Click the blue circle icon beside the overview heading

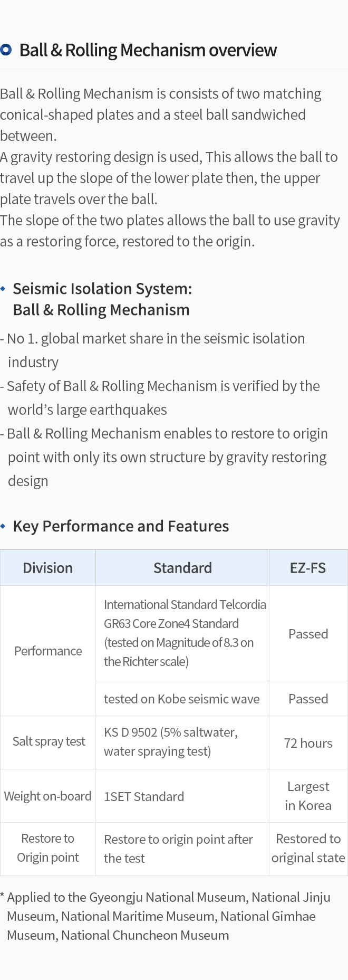coord(6,50)
